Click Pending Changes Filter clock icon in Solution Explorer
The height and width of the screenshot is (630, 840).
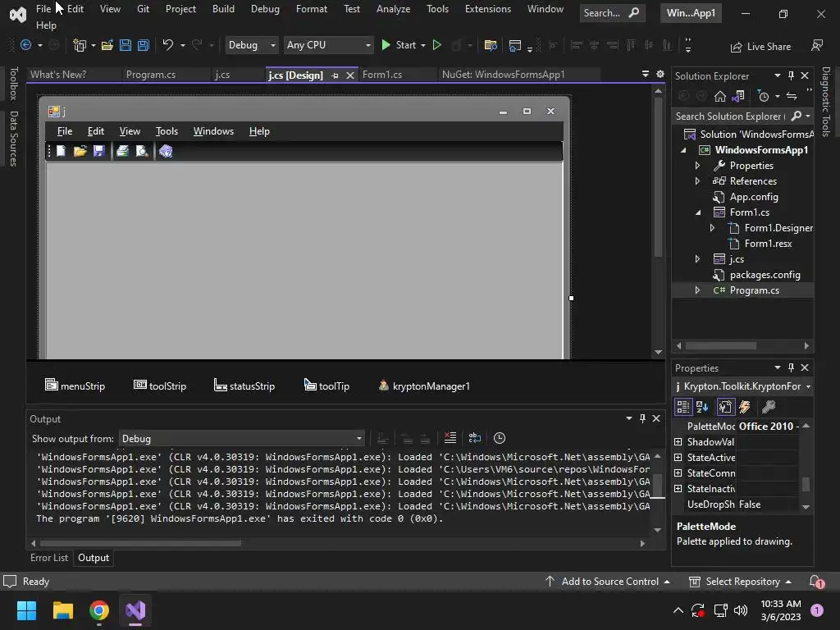(764, 97)
